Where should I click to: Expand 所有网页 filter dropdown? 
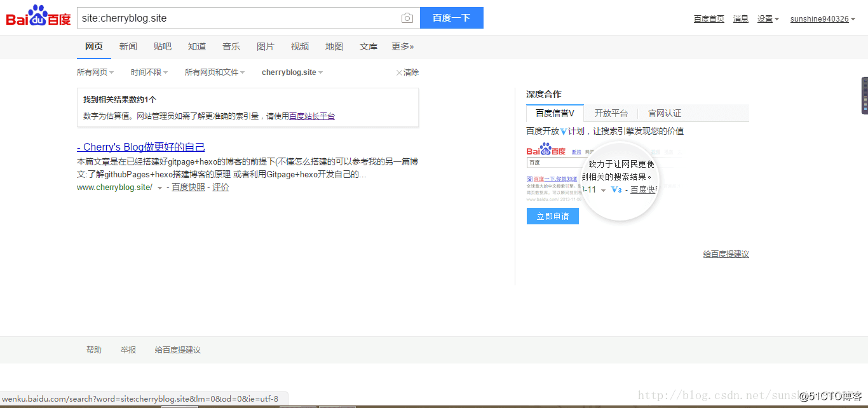(95, 72)
